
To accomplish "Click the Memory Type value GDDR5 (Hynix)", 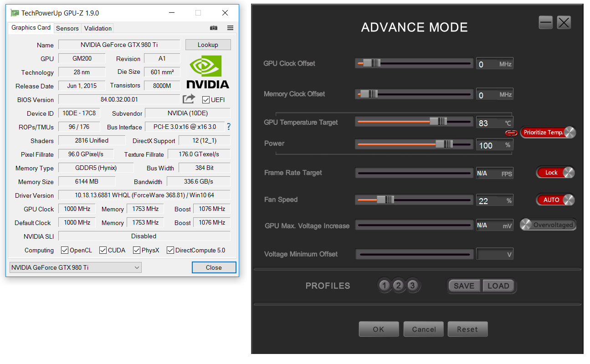I will click(x=96, y=168).
